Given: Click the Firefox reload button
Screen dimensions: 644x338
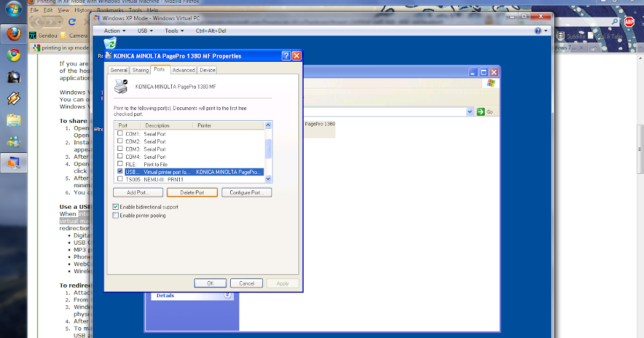Looking at the screenshot, I should (72, 21).
